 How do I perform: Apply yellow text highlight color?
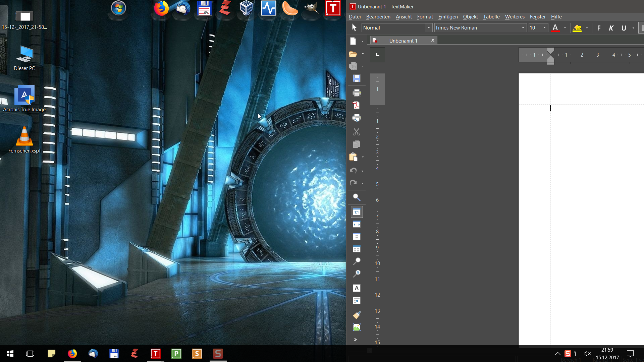[577, 28]
